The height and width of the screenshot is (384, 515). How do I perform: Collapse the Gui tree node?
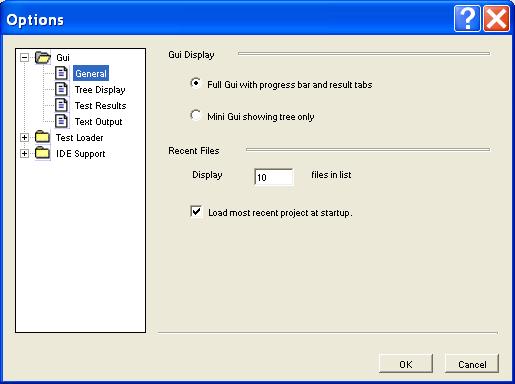click(x=24, y=57)
